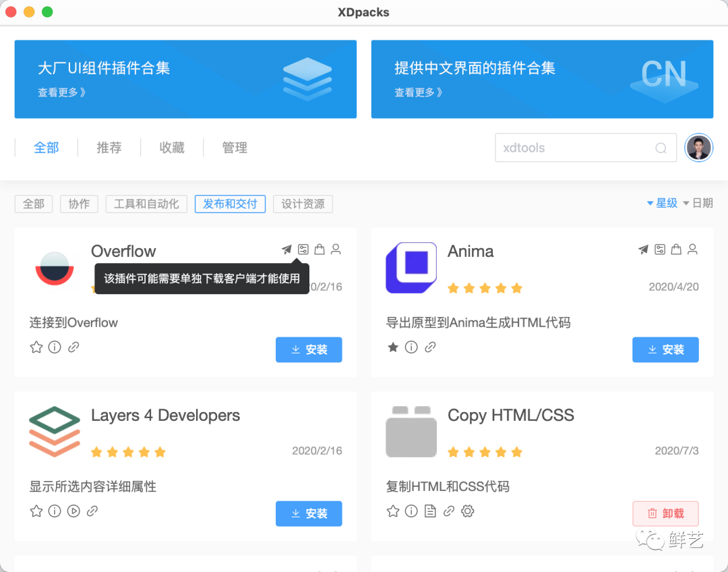The image size is (728, 572).
Task: Favorite Layers 4 Developers with star icon
Action: [36, 511]
